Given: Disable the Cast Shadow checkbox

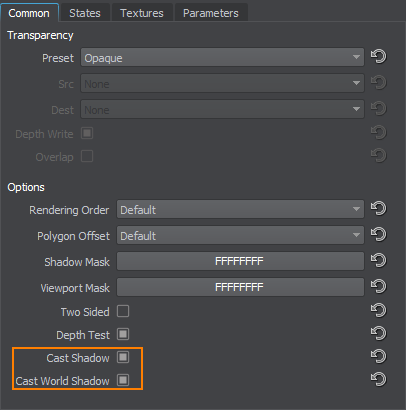Looking at the screenshot, I should [123, 357].
